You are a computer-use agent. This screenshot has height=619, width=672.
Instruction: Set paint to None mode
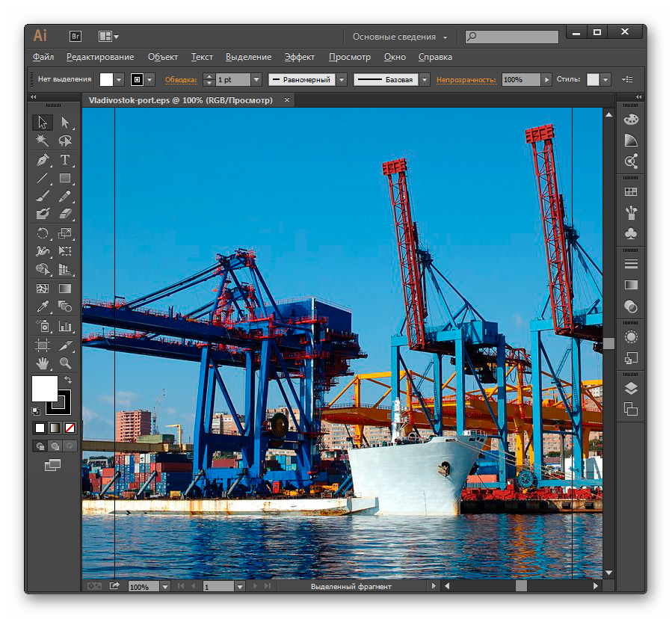coord(70,428)
